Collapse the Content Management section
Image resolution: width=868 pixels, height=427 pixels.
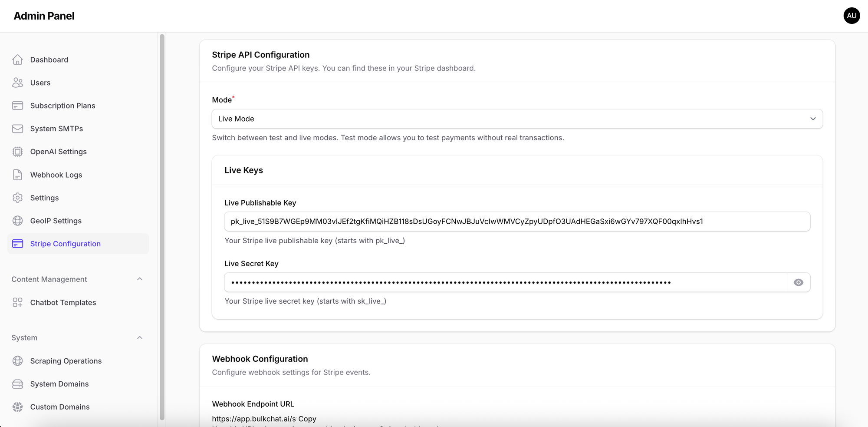pyautogui.click(x=139, y=279)
